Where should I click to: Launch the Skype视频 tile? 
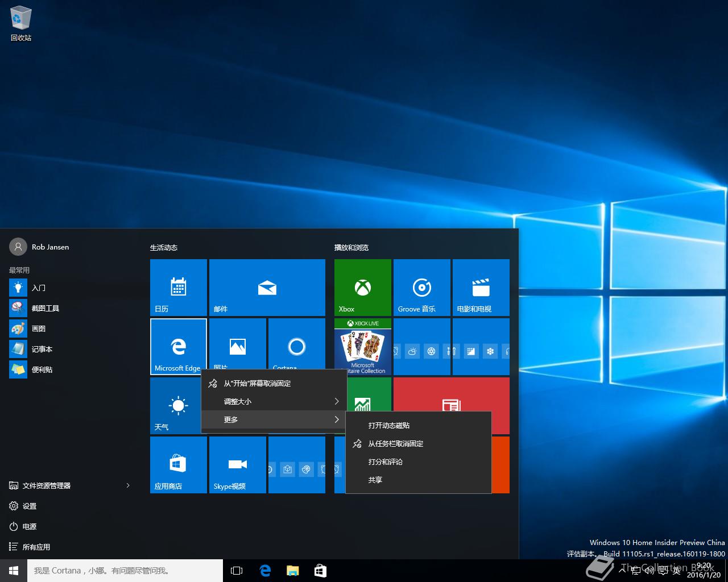[238, 465]
